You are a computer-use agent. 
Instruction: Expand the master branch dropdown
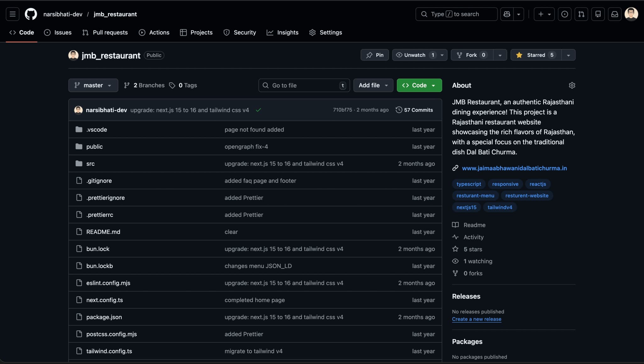[93, 85]
